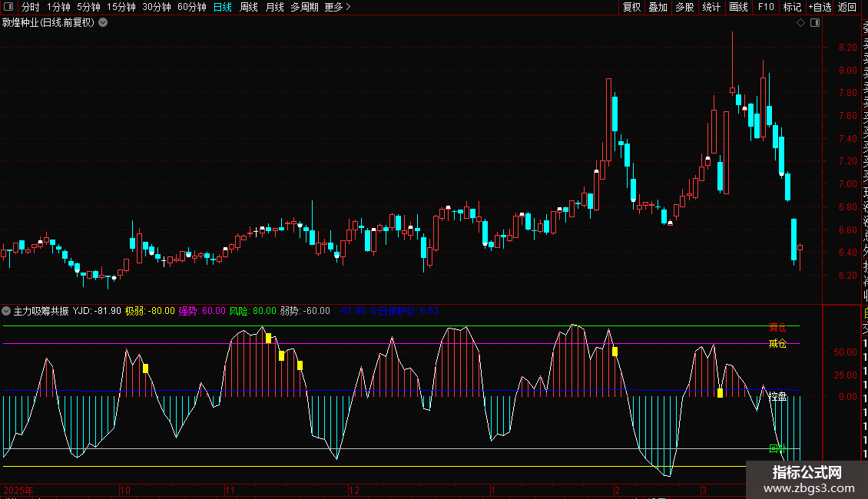Open the 统计 statistics tool
The image size is (868, 499).
coord(711,7)
